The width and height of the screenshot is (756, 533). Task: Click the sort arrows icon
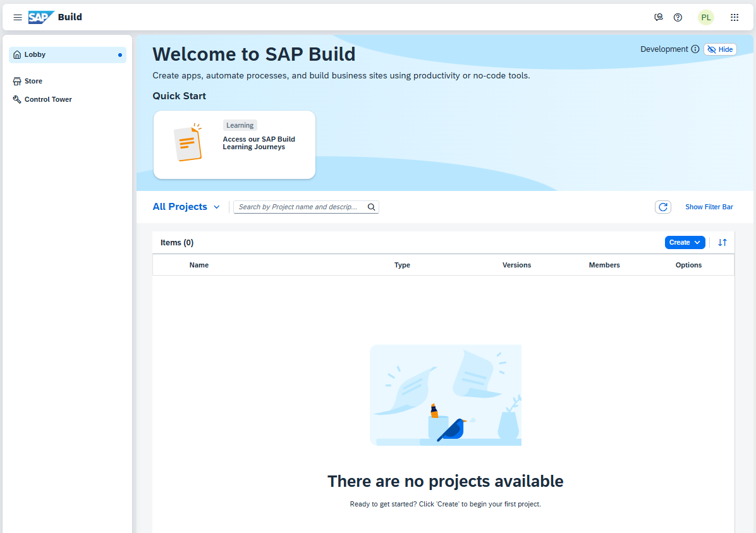pos(722,243)
